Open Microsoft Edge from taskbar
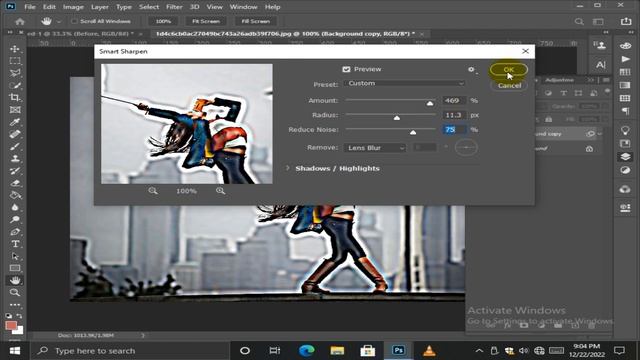 pyautogui.click(x=307, y=351)
